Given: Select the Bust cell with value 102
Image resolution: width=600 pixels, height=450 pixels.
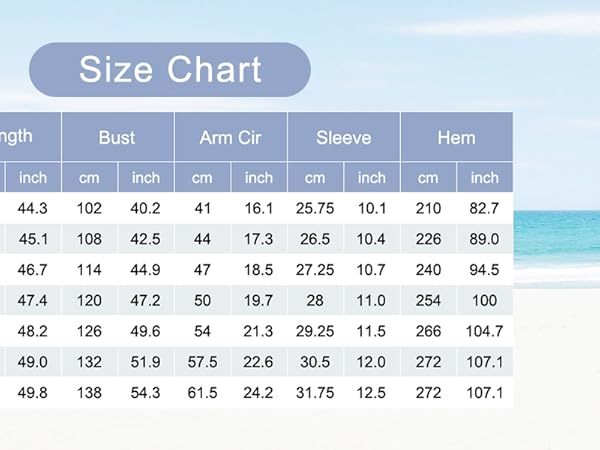Looking at the screenshot, I should click(90, 209).
